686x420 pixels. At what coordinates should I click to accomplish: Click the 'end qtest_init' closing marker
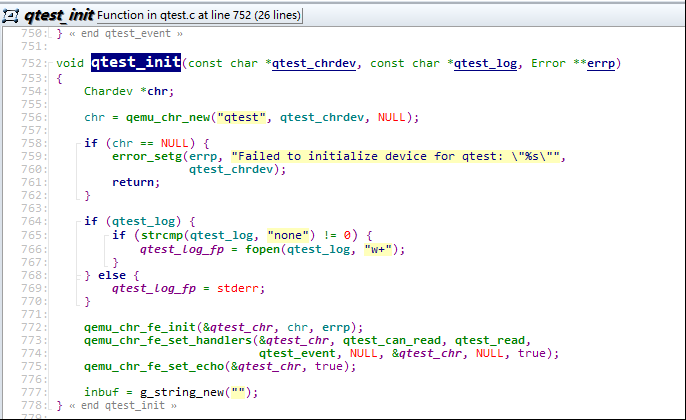(x=116, y=405)
